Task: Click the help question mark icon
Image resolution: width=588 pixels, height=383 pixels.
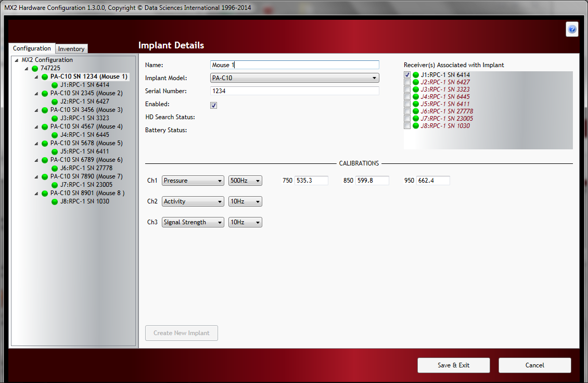Action: coord(572,29)
